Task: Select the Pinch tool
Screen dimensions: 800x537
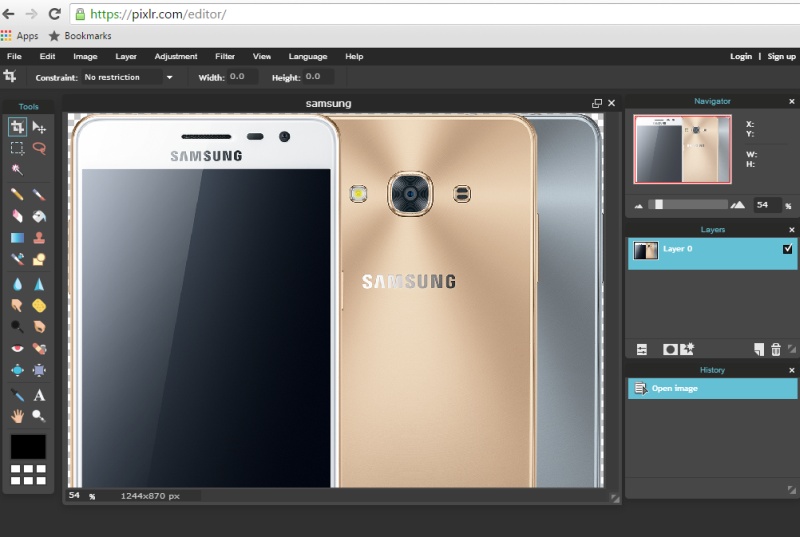Action: point(39,370)
